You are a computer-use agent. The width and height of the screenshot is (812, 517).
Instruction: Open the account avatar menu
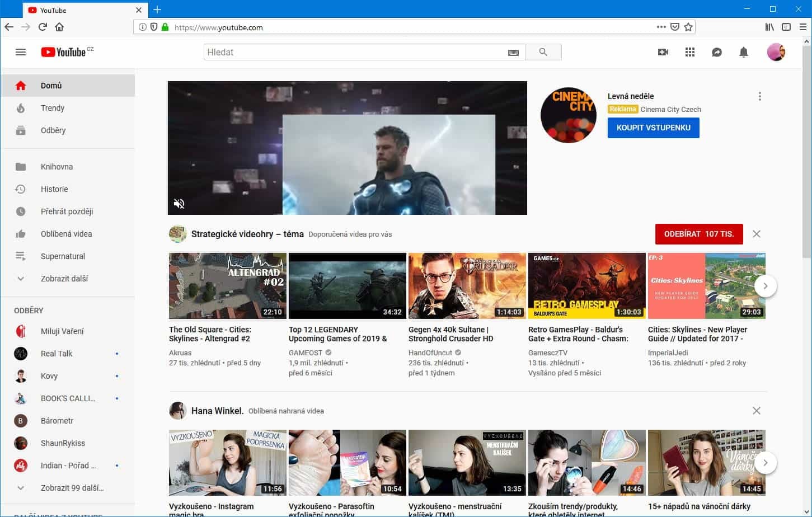[776, 52]
